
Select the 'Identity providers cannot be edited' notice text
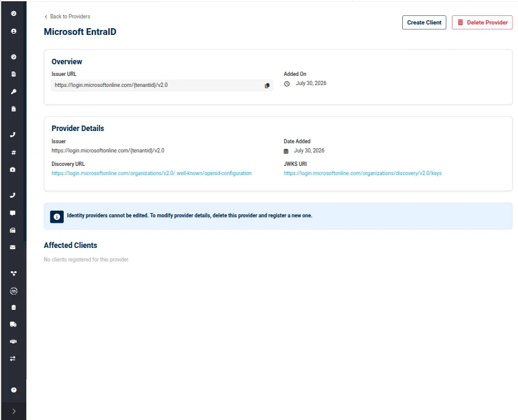point(190,216)
